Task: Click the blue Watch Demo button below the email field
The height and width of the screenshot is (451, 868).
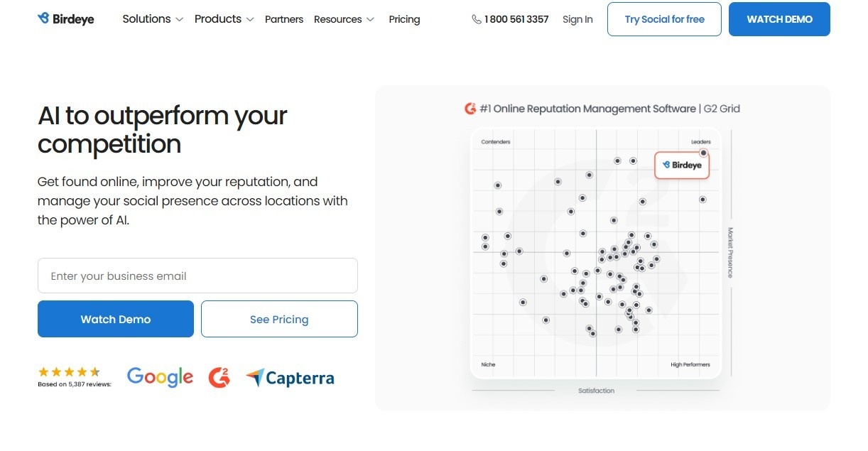Action: click(116, 319)
